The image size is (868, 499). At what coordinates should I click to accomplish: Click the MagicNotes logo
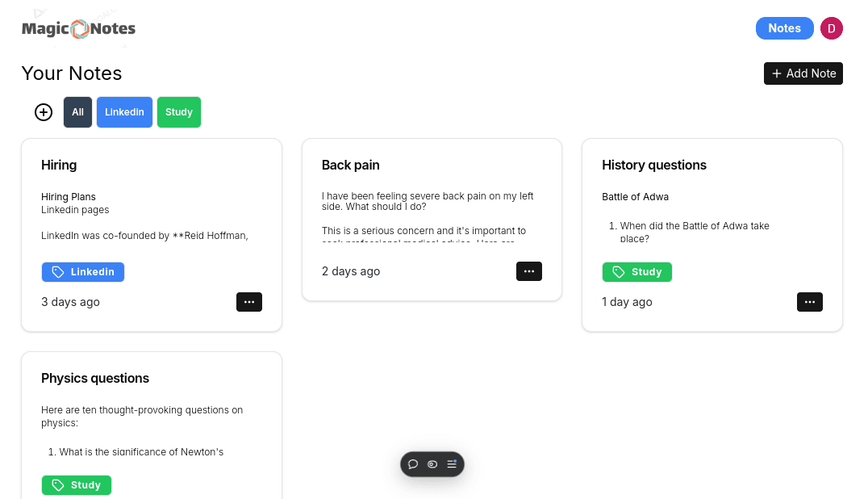pos(78,29)
